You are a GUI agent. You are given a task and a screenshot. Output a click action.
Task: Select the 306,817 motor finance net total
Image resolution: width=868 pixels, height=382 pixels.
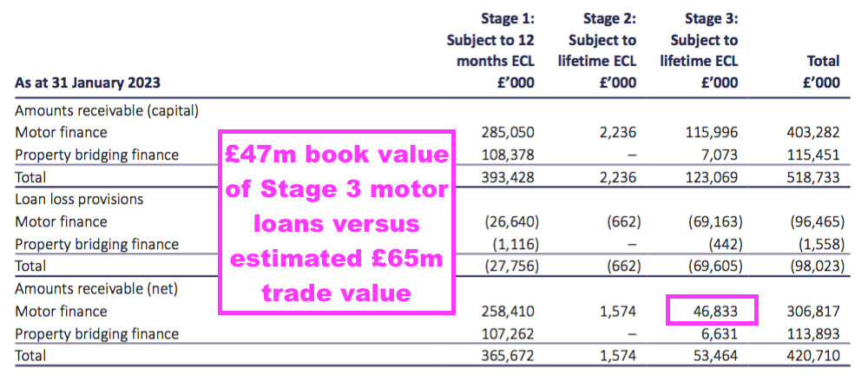coord(814,311)
